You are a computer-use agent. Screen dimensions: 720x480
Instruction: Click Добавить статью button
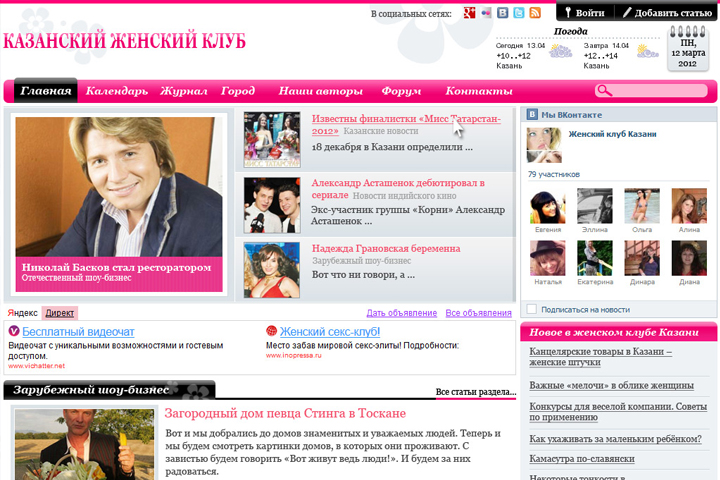(667, 13)
